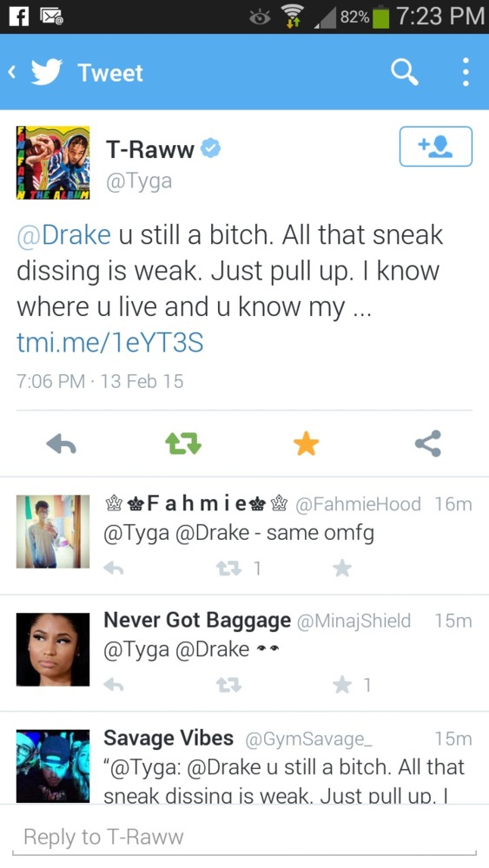The image size is (489, 868).
Task: Tap the search magnifier icon
Action: 404,73
